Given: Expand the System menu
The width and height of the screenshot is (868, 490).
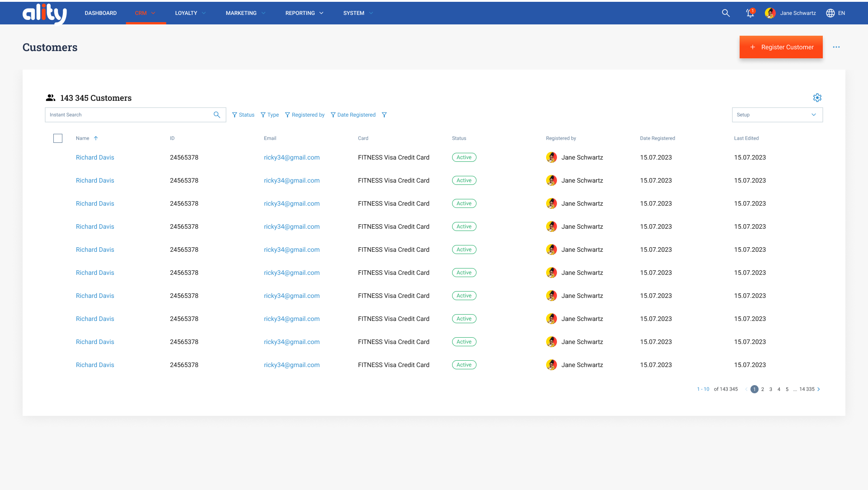Looking at the screenshot, I should 358,13.
